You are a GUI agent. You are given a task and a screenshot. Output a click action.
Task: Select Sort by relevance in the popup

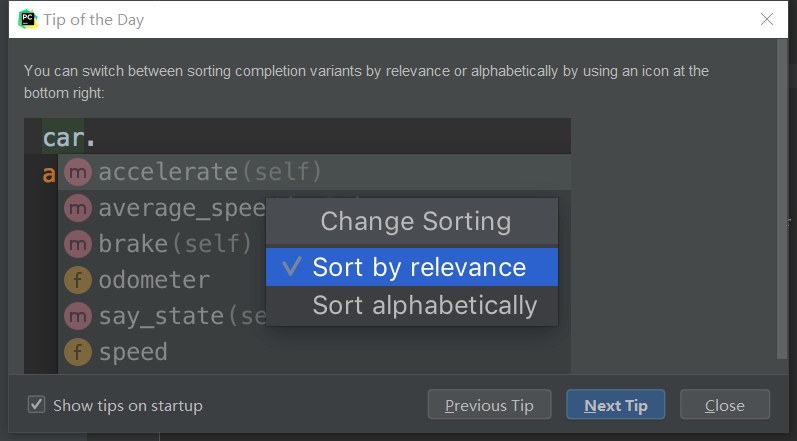coord(419,267)
